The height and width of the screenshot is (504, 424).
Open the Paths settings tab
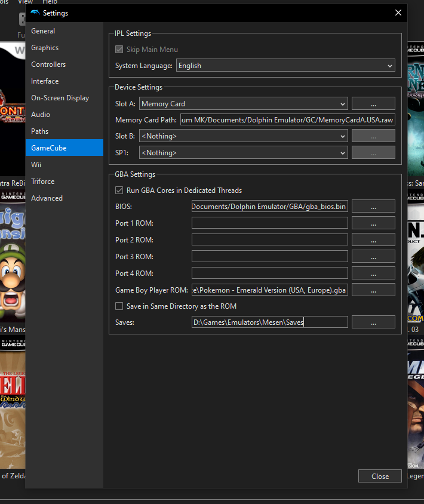(x=64, y=131)
